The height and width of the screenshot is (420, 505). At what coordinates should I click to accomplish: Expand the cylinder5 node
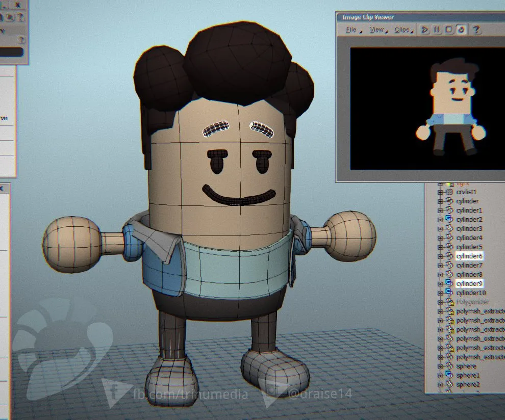pyautogui.click(x=441, y=247)
